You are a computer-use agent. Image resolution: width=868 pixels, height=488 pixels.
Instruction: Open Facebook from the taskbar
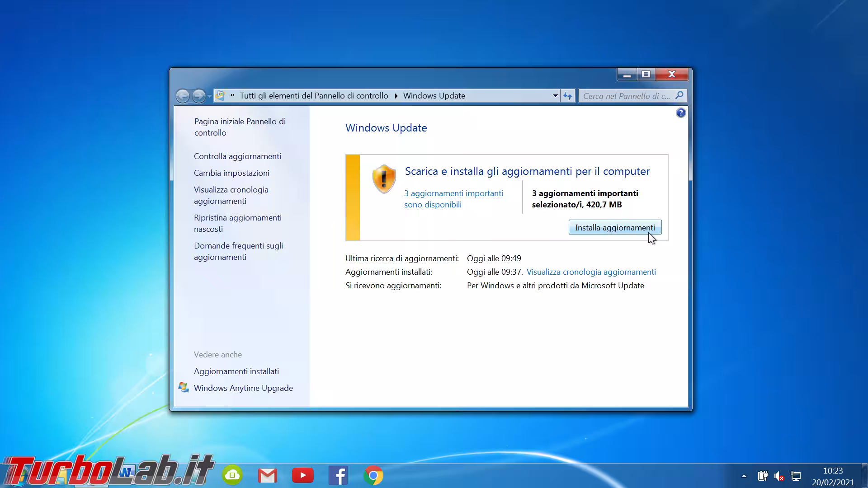(338, 475)
